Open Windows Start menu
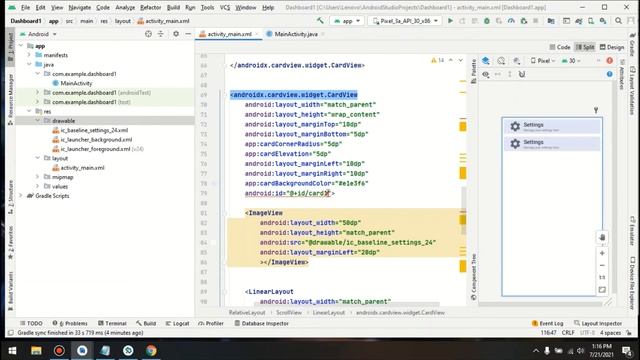The image size is (640, 360). [x=12, y=351]
